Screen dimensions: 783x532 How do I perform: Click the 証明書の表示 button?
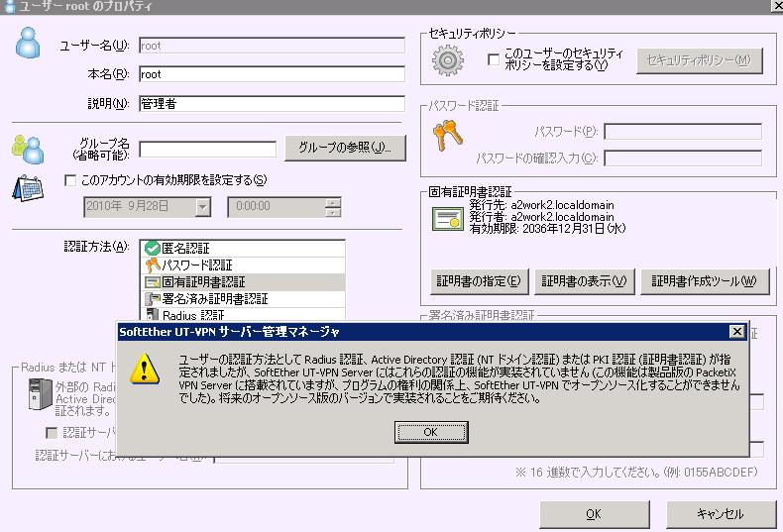click(x=584, y=281)
